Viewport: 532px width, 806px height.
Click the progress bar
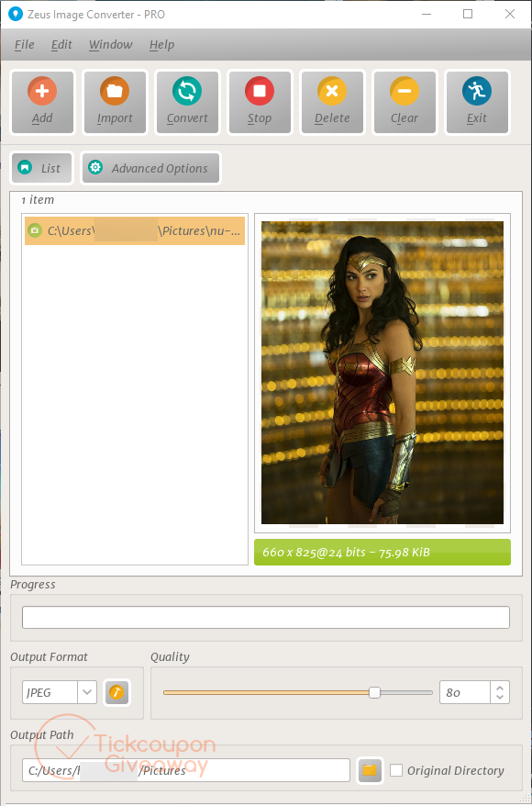pos(266,617)
